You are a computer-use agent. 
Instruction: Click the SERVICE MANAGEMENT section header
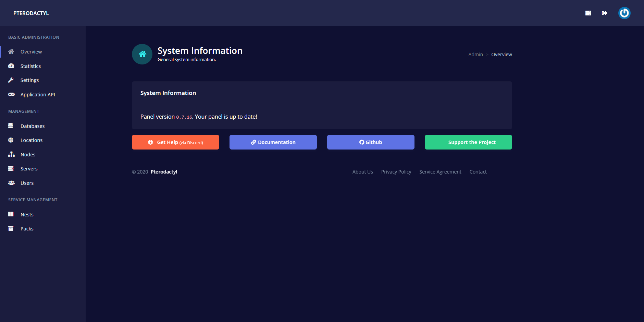click(x=33, y=200)
